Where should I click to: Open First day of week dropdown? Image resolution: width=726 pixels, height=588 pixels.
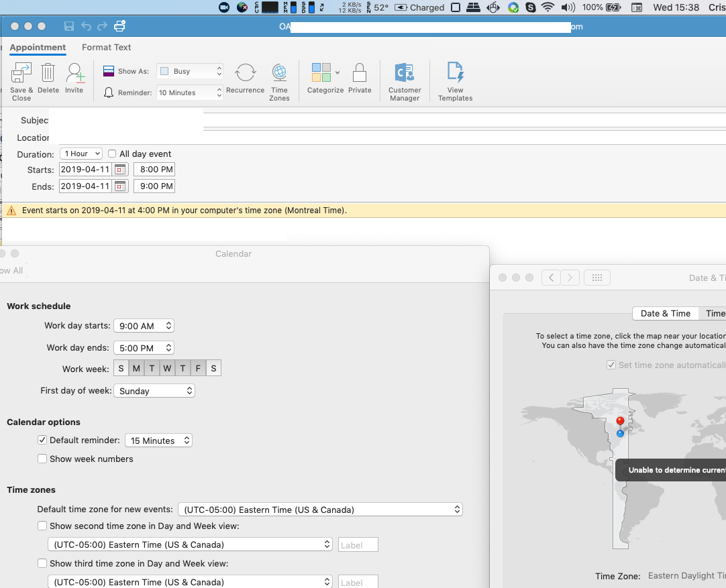coord(154,390)
